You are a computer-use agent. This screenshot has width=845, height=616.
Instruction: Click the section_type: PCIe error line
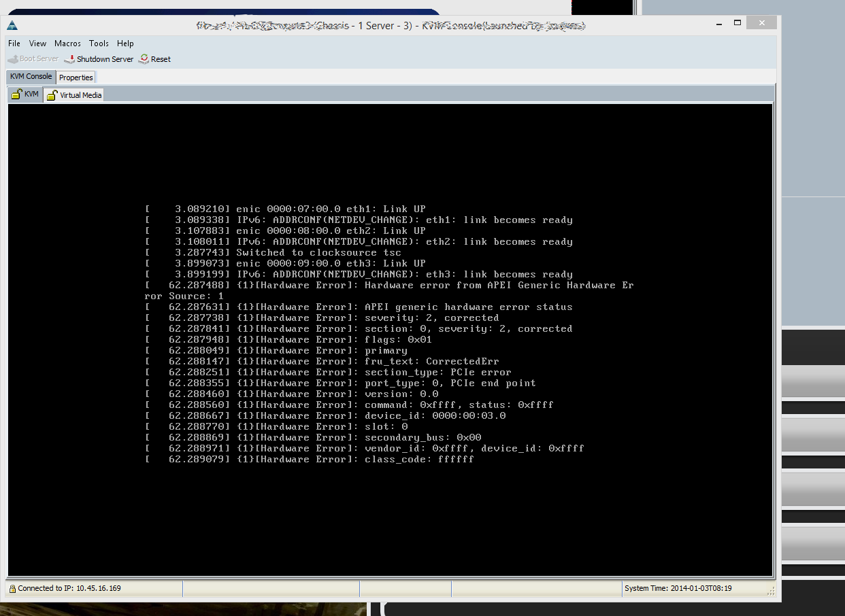point(328,372)
